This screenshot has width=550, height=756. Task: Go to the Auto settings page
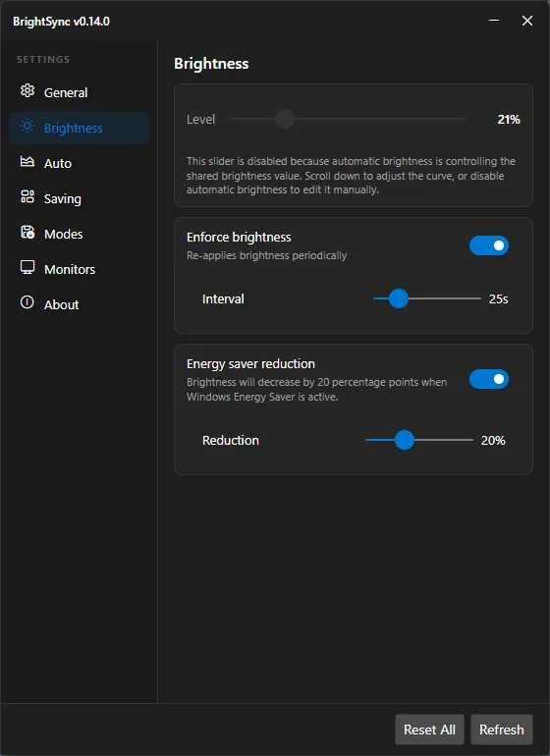pyautogui.click(x=80, y=163)
